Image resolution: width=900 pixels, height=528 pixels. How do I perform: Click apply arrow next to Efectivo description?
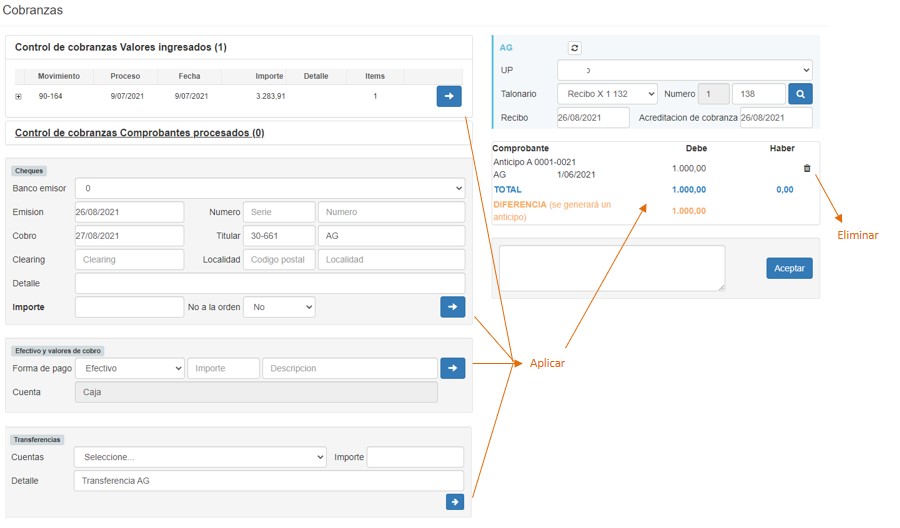tap(452, 368)
